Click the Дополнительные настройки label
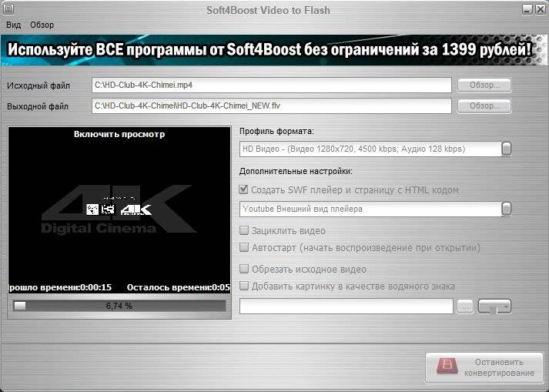This screenshot has height=392, width=549. click(296, 171)
